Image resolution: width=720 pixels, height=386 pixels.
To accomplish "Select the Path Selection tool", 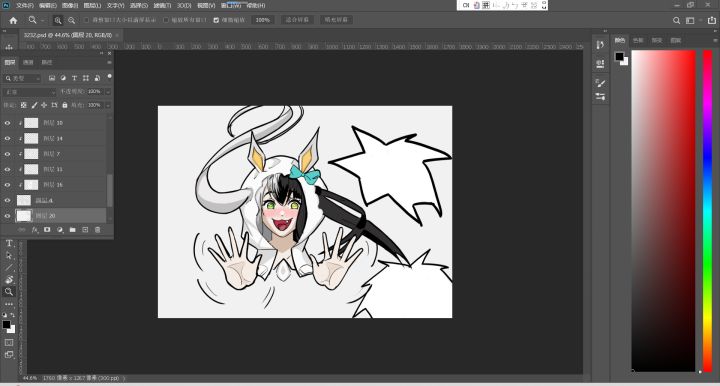I will tap(9, 255).
